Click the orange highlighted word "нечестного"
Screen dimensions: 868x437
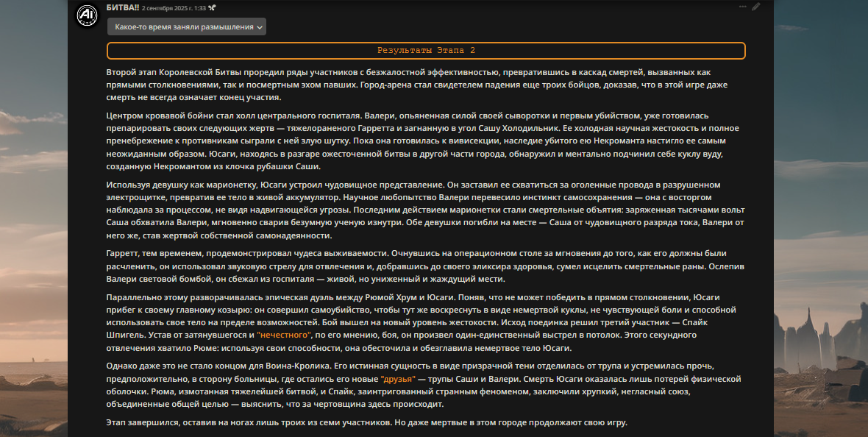[285, 335]
